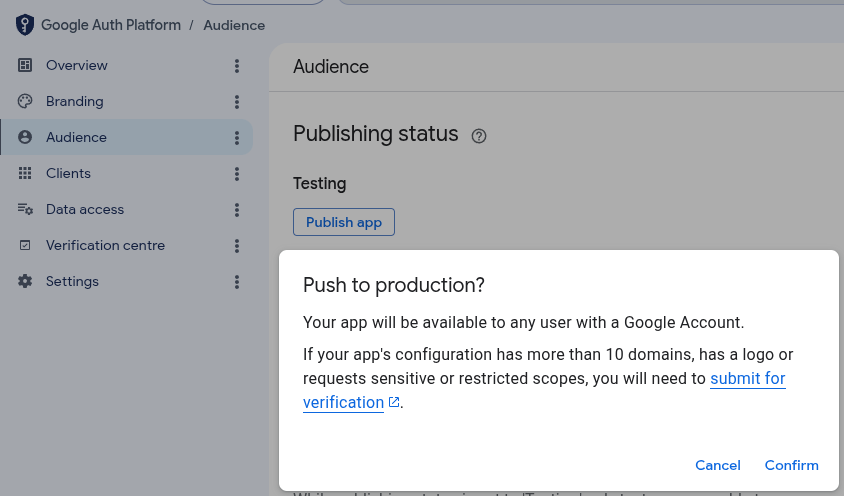
Task: Click the Publish app button
Action: point(344,222)
